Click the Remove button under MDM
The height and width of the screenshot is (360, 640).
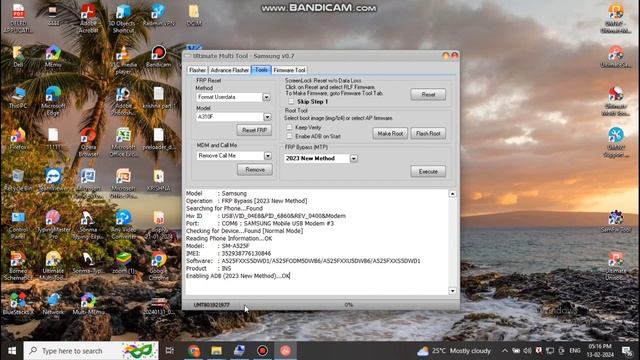coord(255,170)
